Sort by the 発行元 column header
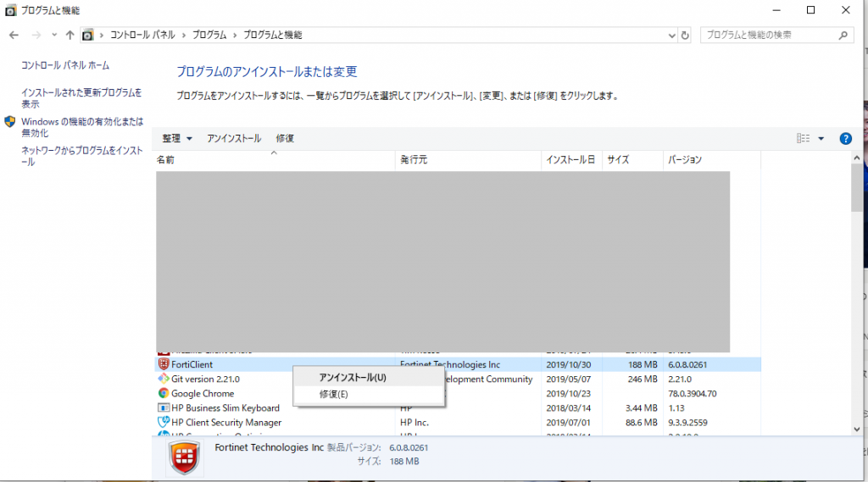868x482 pixels. coord(468,159)
